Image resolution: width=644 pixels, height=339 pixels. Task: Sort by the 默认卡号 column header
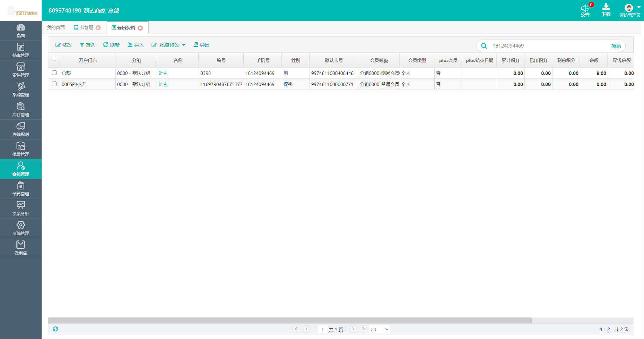pyautogui.click(x=334, y=60)
